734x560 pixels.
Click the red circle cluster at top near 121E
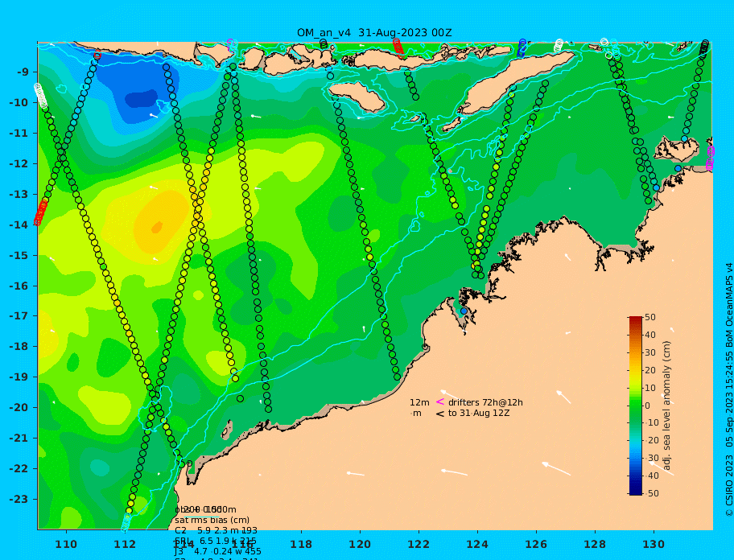tap(398, 47)
